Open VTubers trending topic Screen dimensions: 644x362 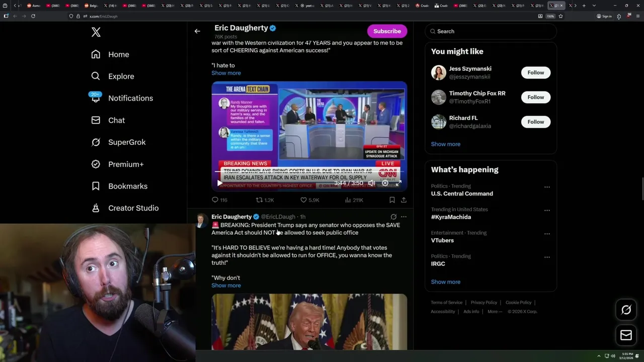tap(442, 240)
